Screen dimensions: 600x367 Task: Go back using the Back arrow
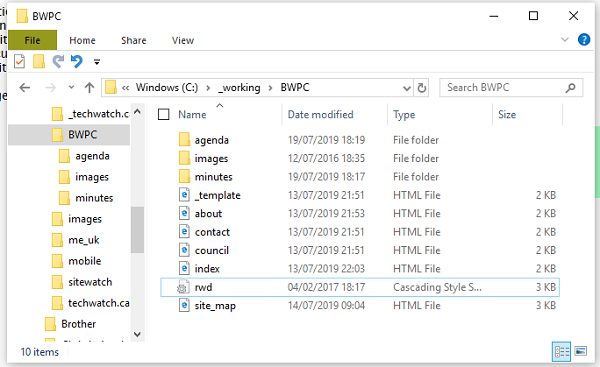[x=25, y=88]
